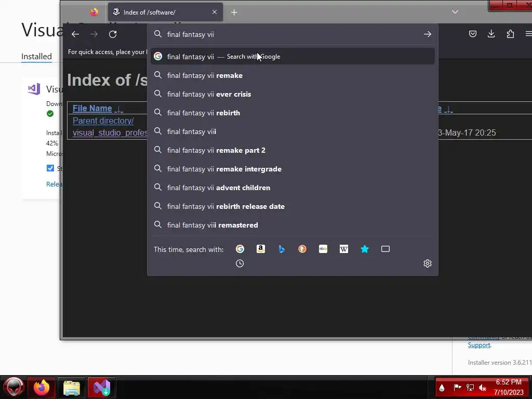Choose suggestion 'final fantasy vii remake intergrade'
532x399 pixels.
(292, 169)
